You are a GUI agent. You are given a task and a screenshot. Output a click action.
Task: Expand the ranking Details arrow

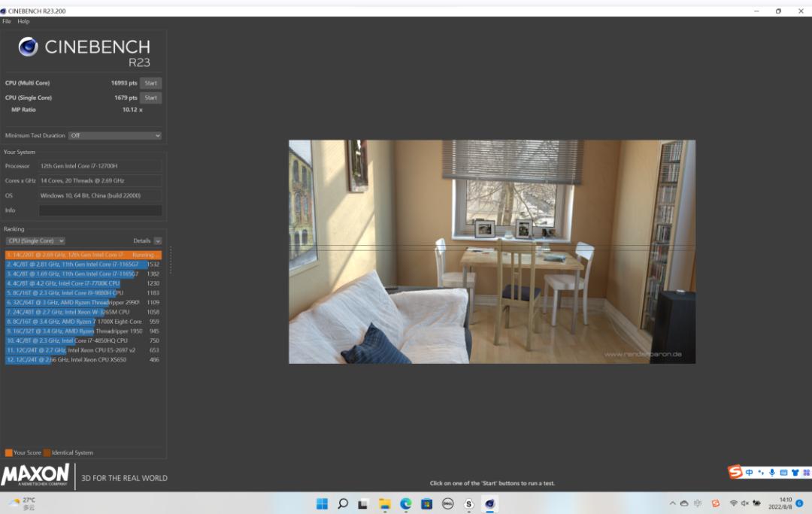click(x=158, y=241)
